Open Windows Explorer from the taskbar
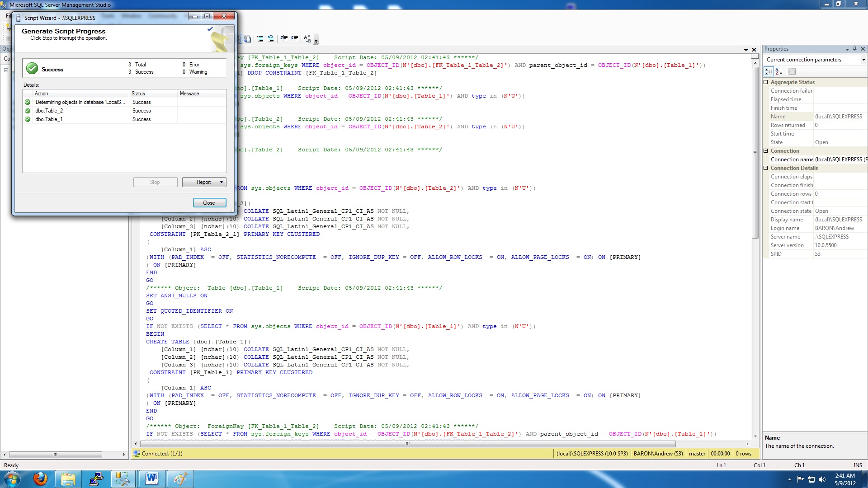Viewport: 868px width, 488px height. pyautogui.click(x=68, y=479)
